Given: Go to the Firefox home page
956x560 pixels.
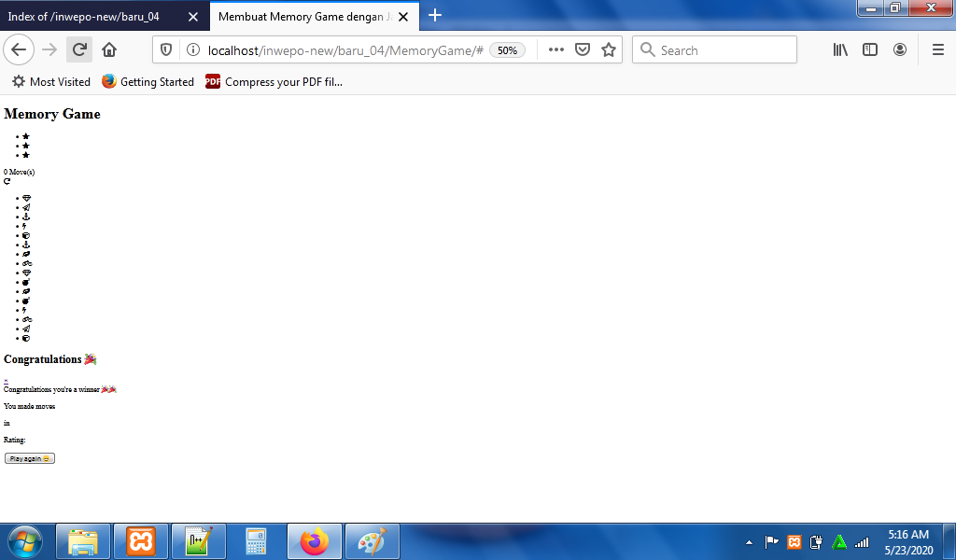Looking at the screenshot, I should 109,50.
